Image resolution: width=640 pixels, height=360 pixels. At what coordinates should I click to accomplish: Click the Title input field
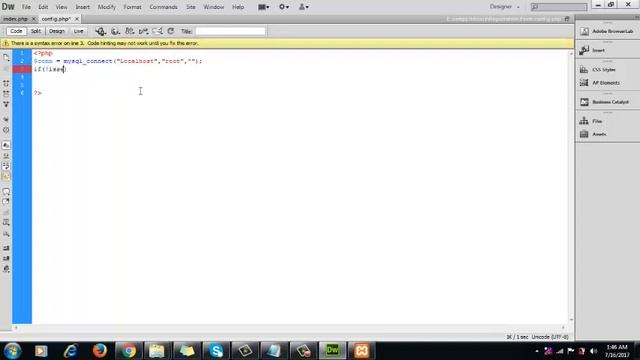tap(230, 31)
